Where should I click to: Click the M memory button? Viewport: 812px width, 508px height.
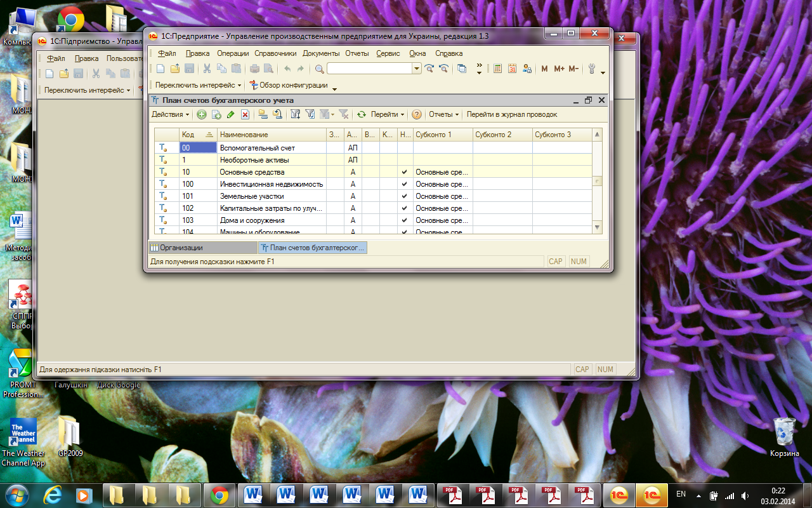[x=544, y=69]
